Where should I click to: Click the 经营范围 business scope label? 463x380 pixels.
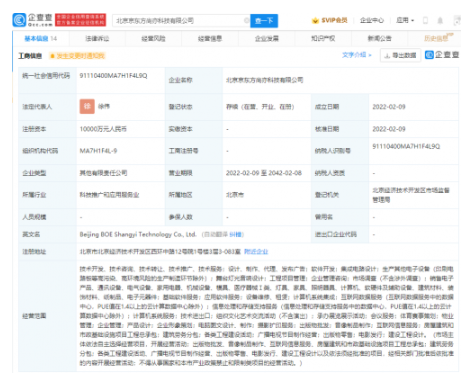(34, 316)
